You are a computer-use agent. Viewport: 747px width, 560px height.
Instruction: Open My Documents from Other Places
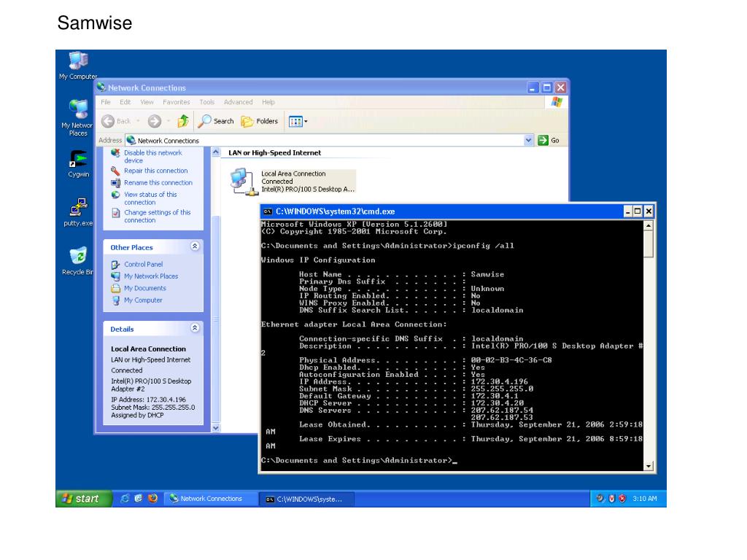tap(145, 288)
